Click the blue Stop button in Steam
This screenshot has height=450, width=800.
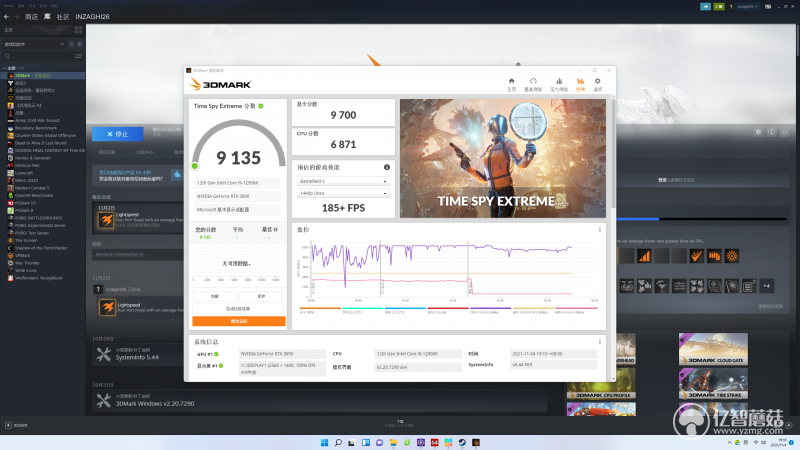[118, 134]
